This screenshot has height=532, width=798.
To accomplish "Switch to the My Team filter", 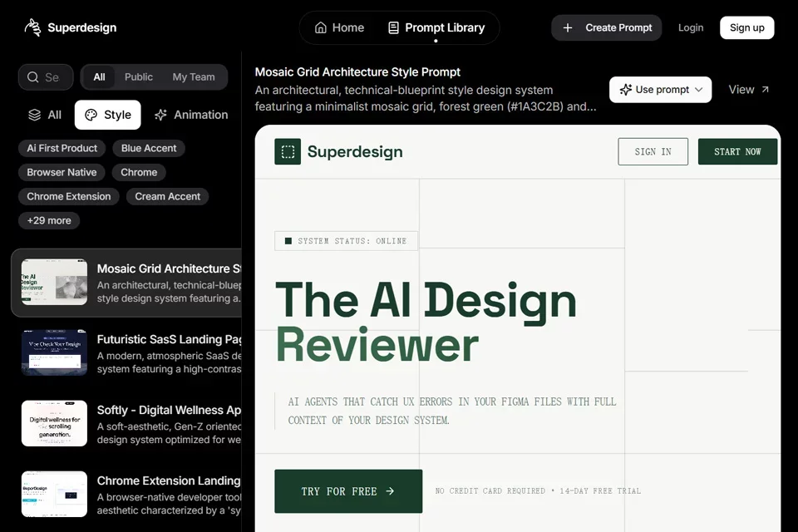I will [x=194, y=76].
